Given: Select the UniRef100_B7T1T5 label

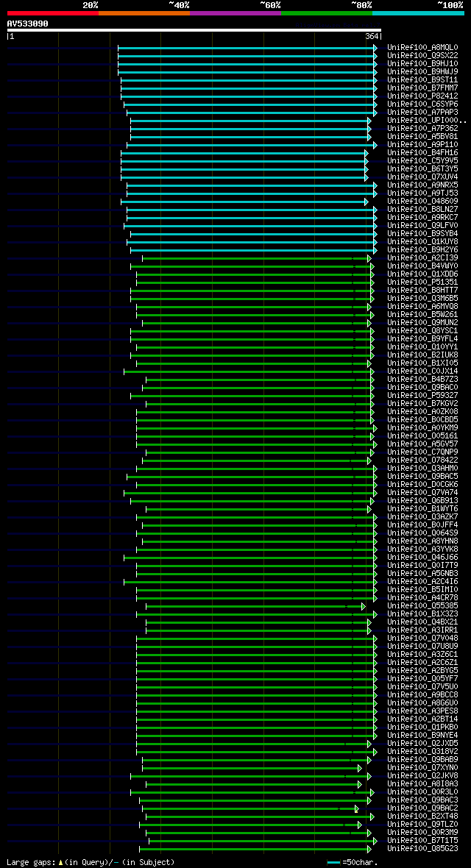Looking at the screenshot, I should (422, 840).
